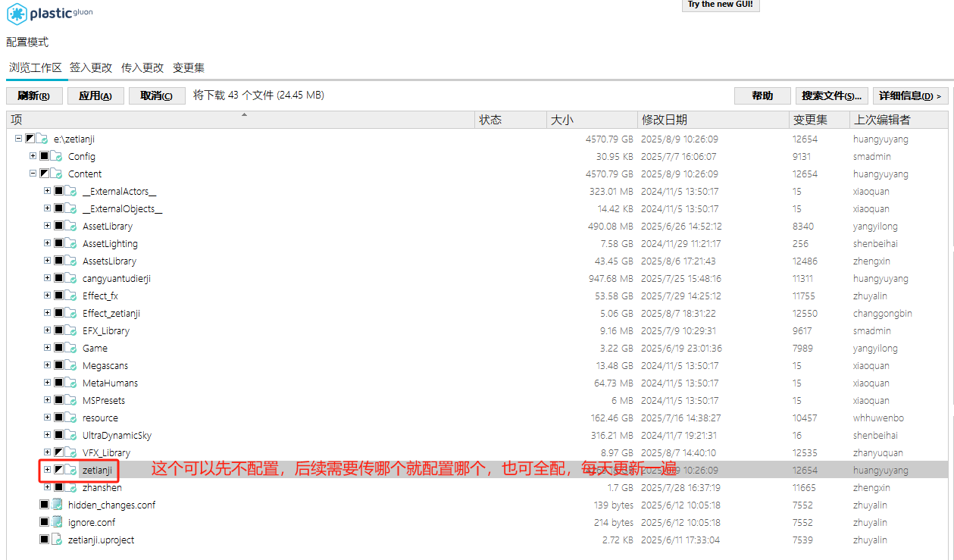954x560 pixels.
Task: Expand the Config folder node
Action: tap(33, 156)
